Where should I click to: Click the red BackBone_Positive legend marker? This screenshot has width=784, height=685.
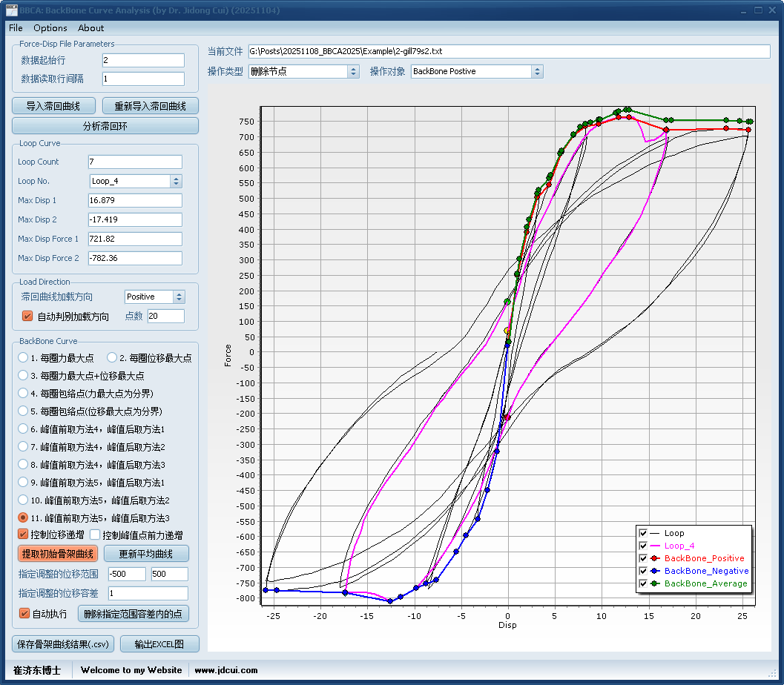[654, 558]
